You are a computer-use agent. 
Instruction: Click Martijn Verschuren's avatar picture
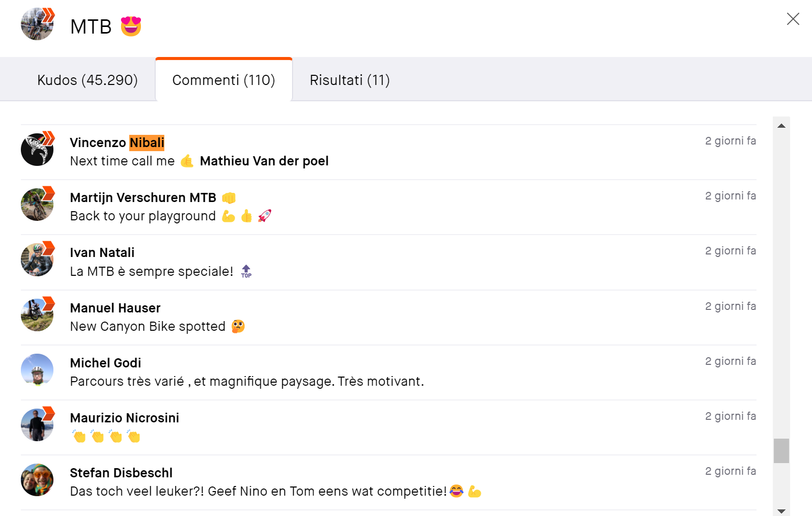tap(37, 205)
